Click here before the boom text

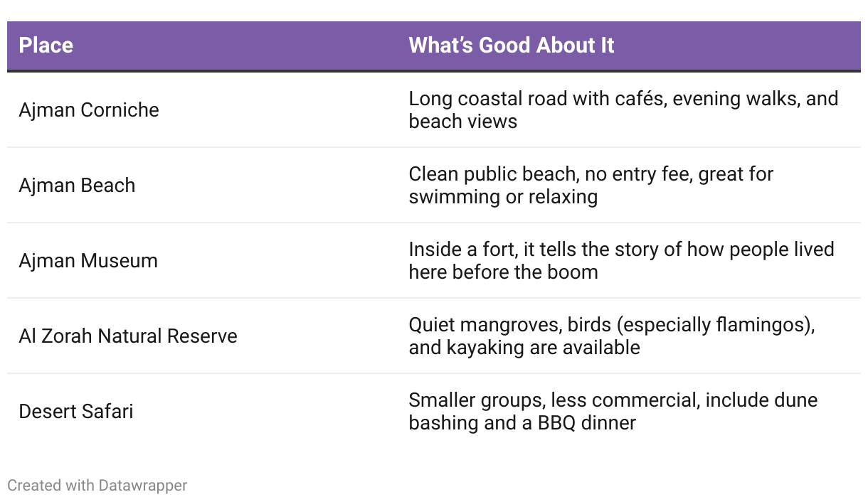(x=503, y=272)
